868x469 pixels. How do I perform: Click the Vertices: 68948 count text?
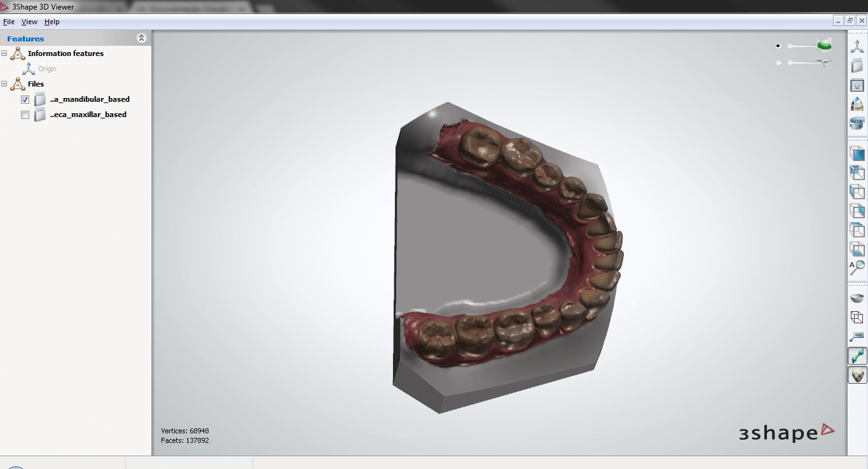pos(185,431)
